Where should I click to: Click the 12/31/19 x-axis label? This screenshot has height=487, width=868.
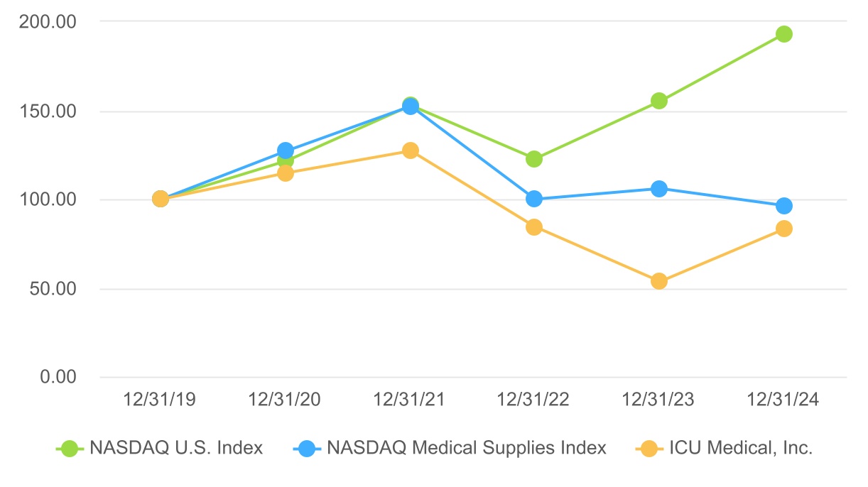point(160,400)
